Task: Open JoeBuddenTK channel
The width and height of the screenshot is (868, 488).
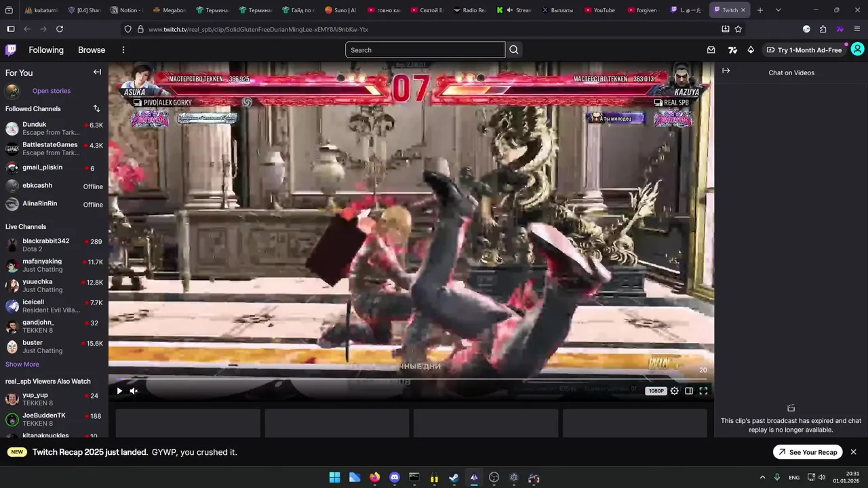Action: [54, 419]
